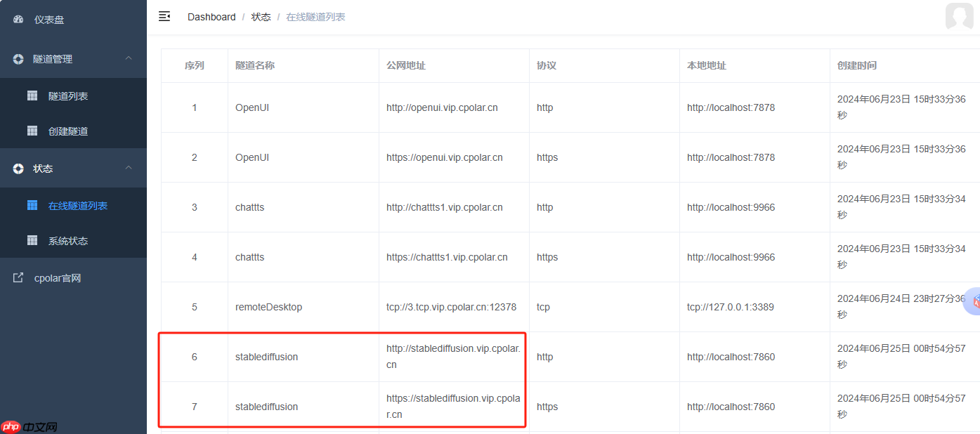The image size is (980, 434).
Task: Click the 隧道管理 section icon
Action: click(18, 59)
